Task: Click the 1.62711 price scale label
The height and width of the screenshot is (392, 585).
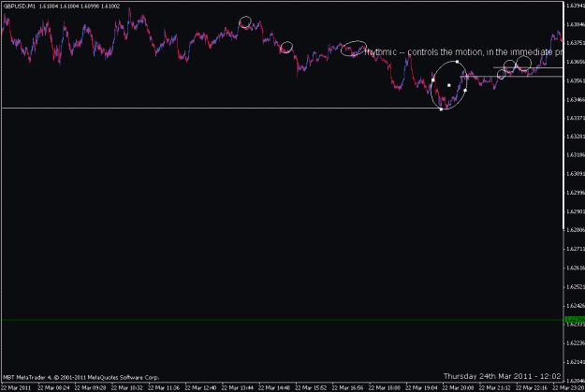Action: [576, 249]
